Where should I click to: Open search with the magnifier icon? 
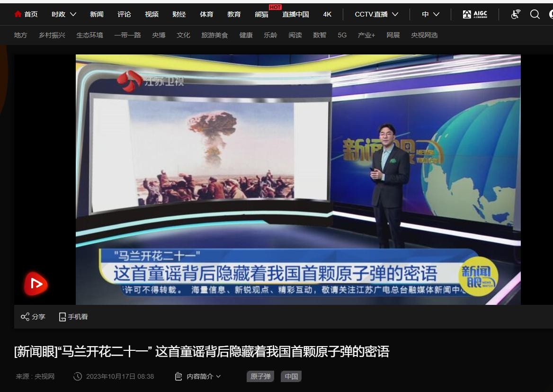pos(535,14)
